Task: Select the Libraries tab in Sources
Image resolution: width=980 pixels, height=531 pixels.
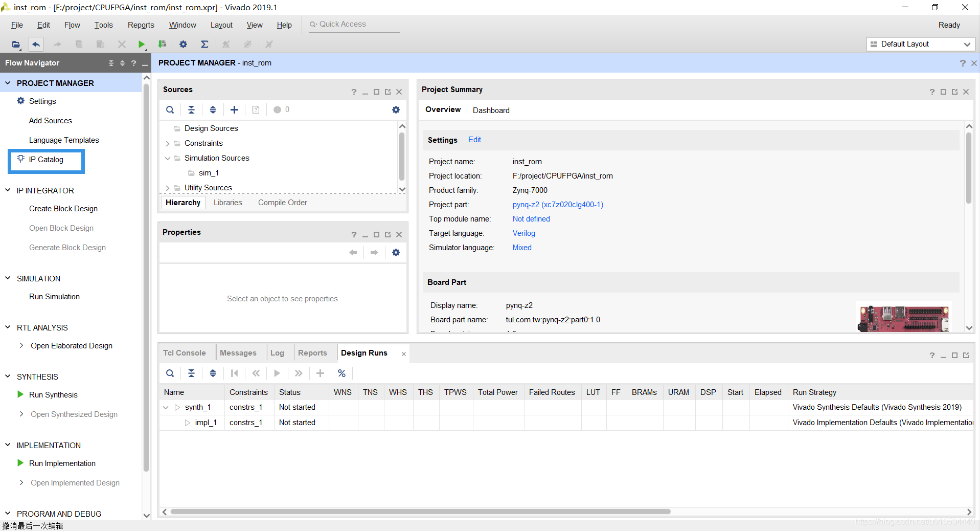Action: tap(227, 203)
